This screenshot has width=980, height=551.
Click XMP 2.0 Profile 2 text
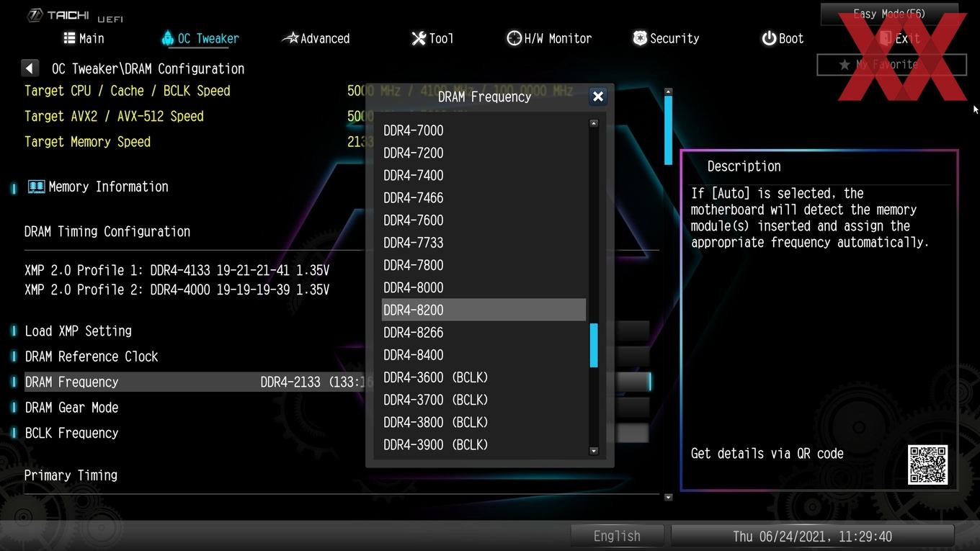click(x=177, y=290)
